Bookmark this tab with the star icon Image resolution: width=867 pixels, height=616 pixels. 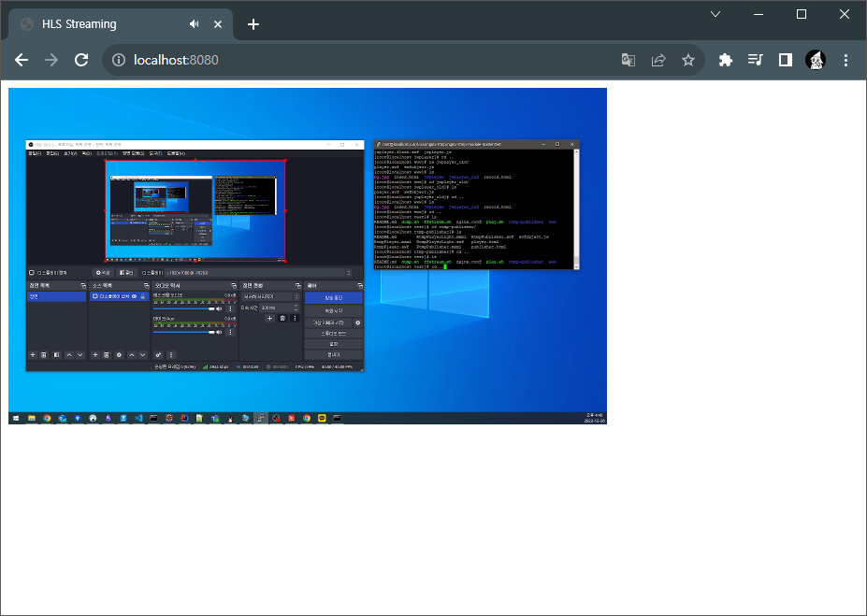pos(688,60)
